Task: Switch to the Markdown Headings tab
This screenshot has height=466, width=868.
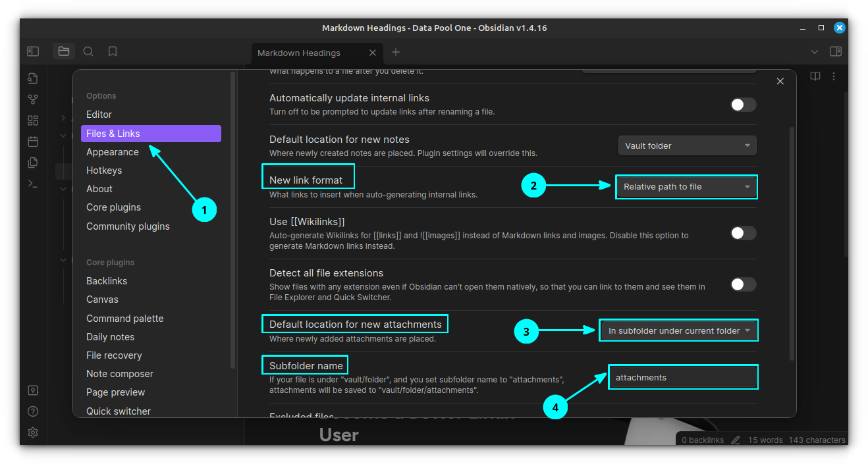Action: (x=300, y=53)
